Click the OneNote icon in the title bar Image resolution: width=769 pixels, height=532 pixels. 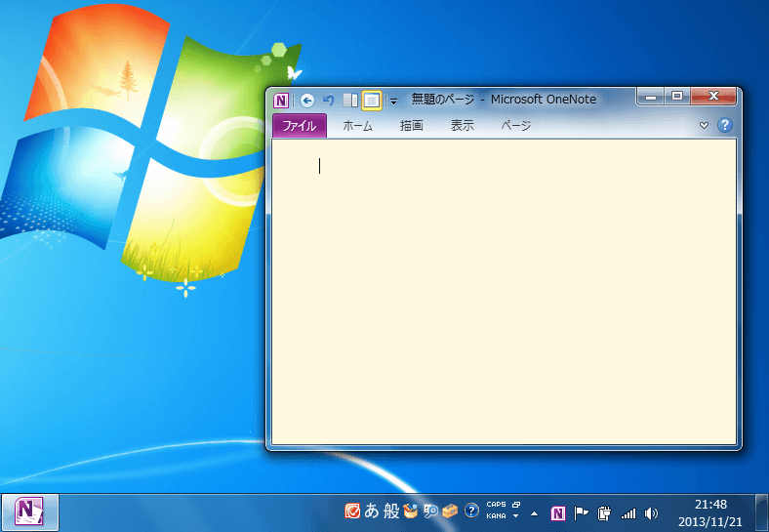coord(280,101)
